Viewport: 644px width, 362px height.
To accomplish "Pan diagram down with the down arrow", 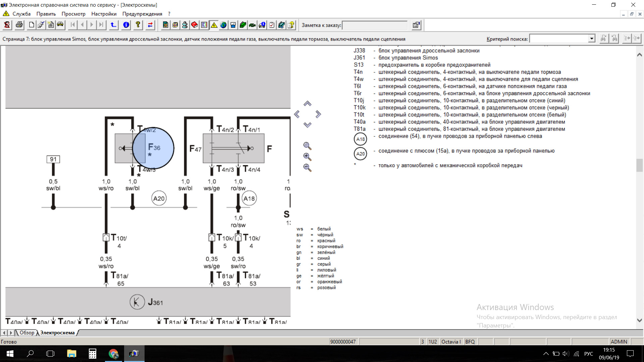I will pos(308,125).
